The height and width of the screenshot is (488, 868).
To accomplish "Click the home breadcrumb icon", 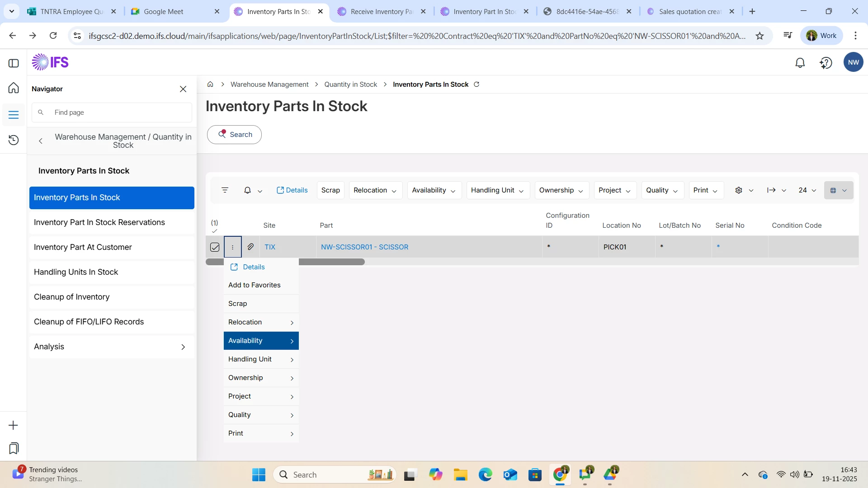I will [x=210, y=84].
